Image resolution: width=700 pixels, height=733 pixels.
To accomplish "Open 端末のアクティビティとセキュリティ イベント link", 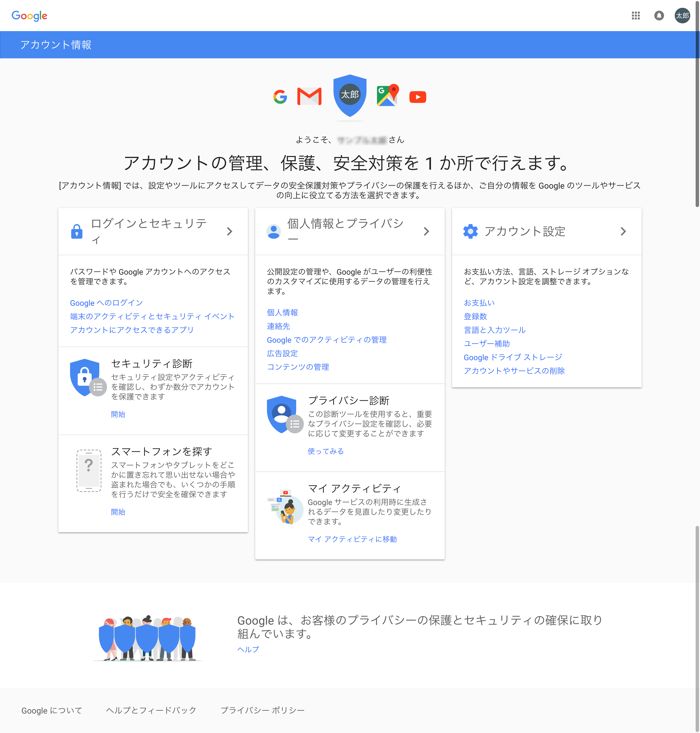I will tap(152, 316).
